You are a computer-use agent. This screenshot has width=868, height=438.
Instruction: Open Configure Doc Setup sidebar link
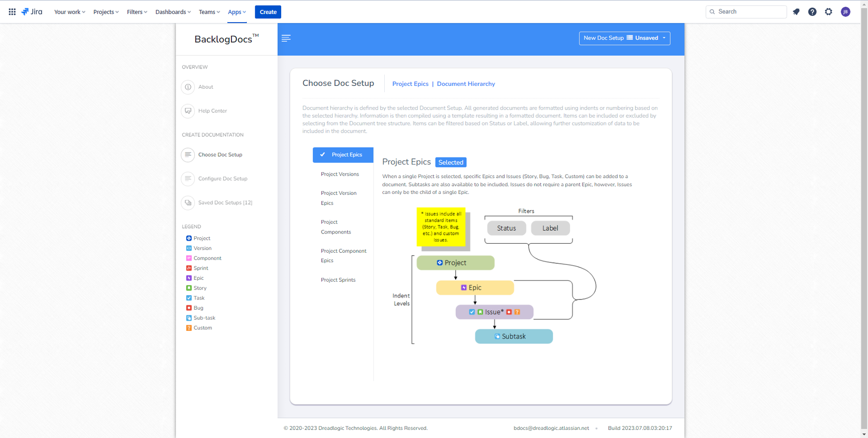point(223,178)
